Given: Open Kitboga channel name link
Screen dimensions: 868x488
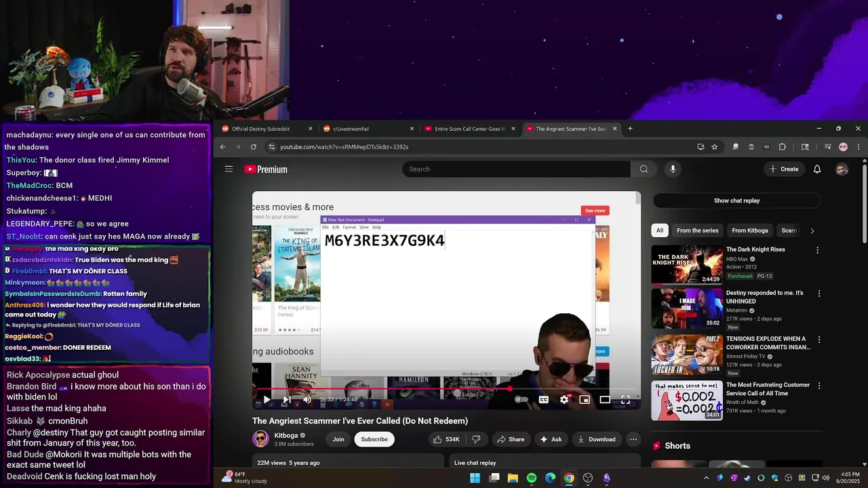Looking at the screenshot, I should pyautogui.click(x=286, y=435).
